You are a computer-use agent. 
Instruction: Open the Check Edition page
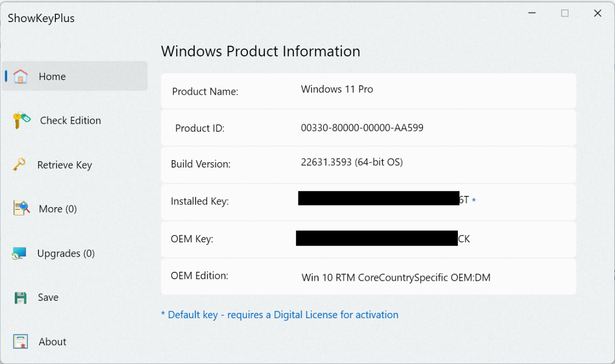pos(70,120)
